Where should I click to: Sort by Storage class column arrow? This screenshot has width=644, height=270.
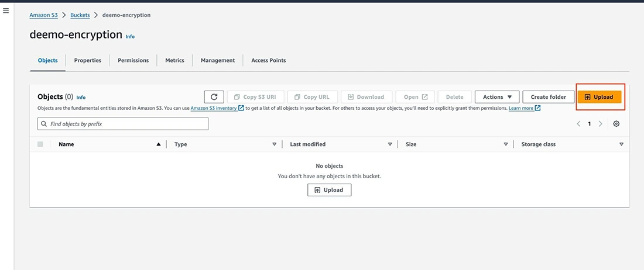pos(621,144)
